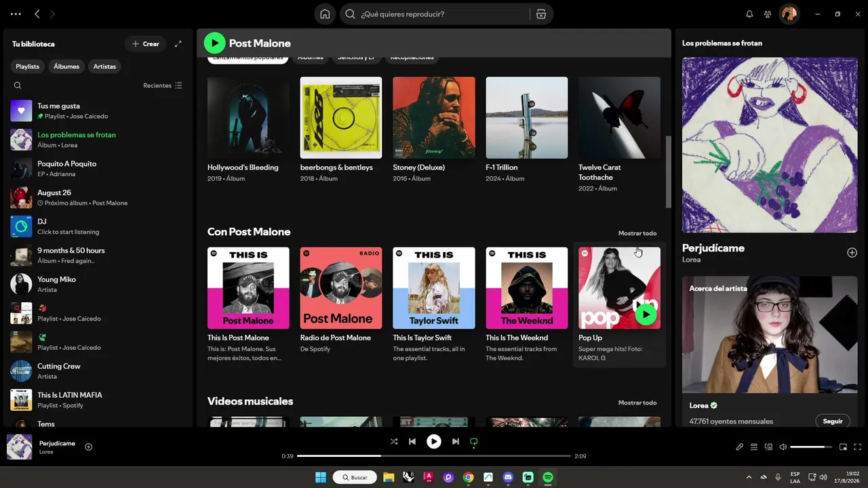Filter library by Artistas
868x488 pixels.
pos(104,66)
